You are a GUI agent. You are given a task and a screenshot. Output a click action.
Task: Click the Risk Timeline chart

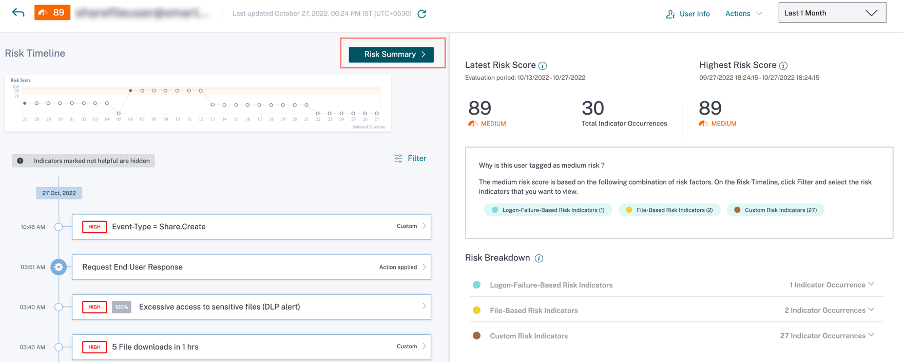coord(198,103)
